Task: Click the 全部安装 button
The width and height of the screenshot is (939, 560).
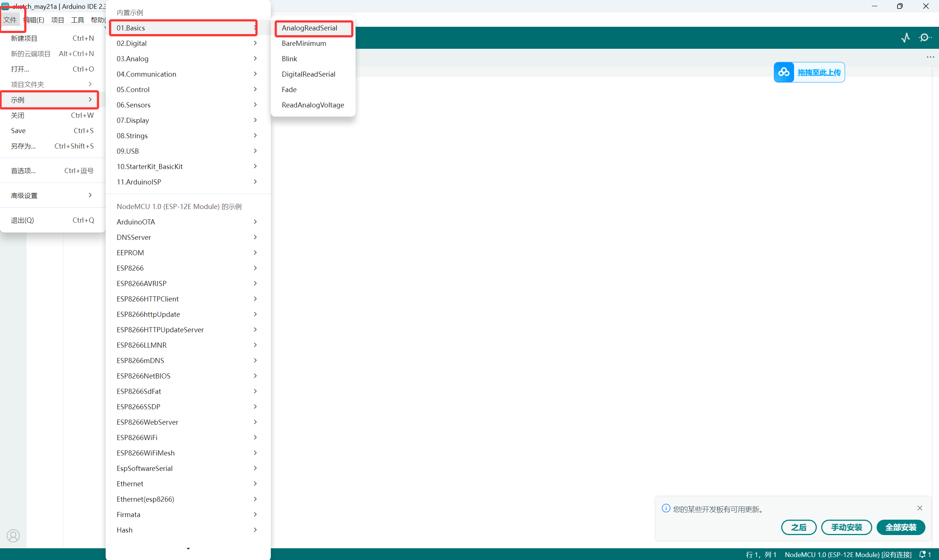Action: (900, 527)
